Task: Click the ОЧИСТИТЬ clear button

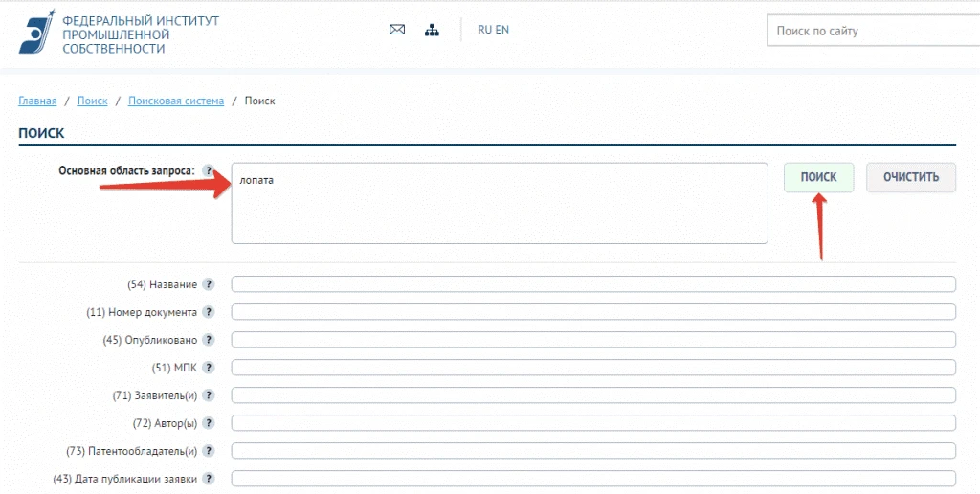Action: 911,177
